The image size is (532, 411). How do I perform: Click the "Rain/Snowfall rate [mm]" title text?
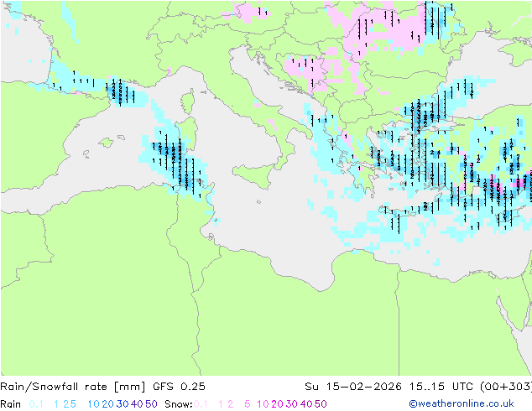[x=73, y=387]
